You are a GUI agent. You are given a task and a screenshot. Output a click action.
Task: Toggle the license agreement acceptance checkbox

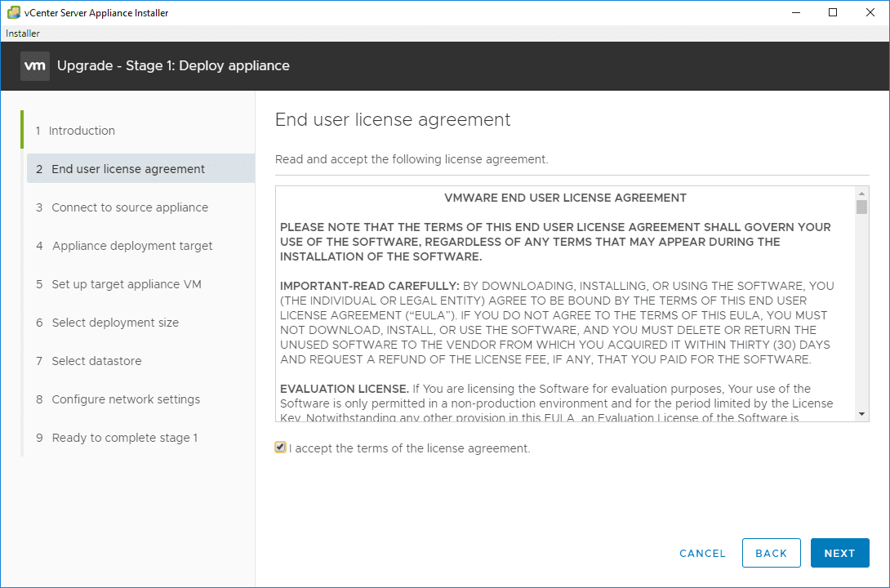coord(281,448)
